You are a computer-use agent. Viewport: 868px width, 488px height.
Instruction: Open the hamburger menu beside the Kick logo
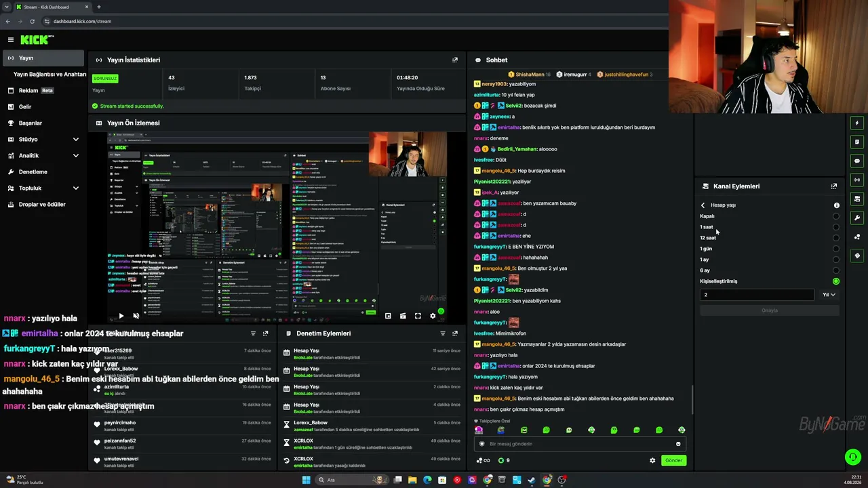(x=11, y=40)
